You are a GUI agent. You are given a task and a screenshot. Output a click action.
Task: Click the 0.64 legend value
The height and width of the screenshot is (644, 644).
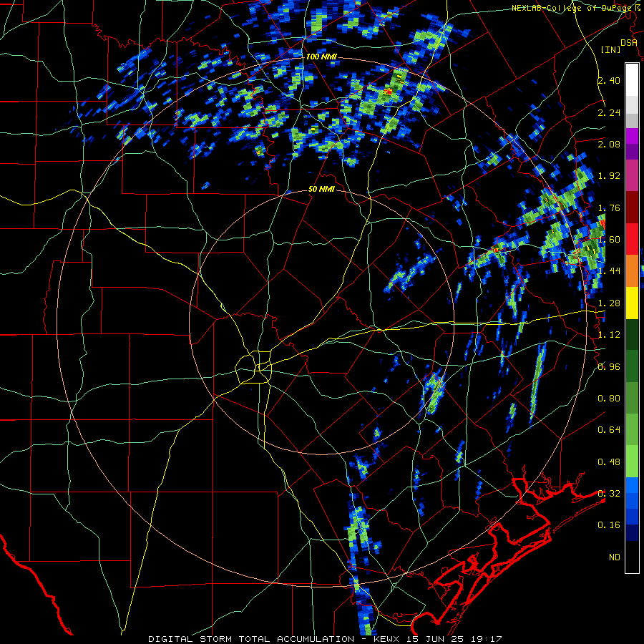[x=609, y=430]
